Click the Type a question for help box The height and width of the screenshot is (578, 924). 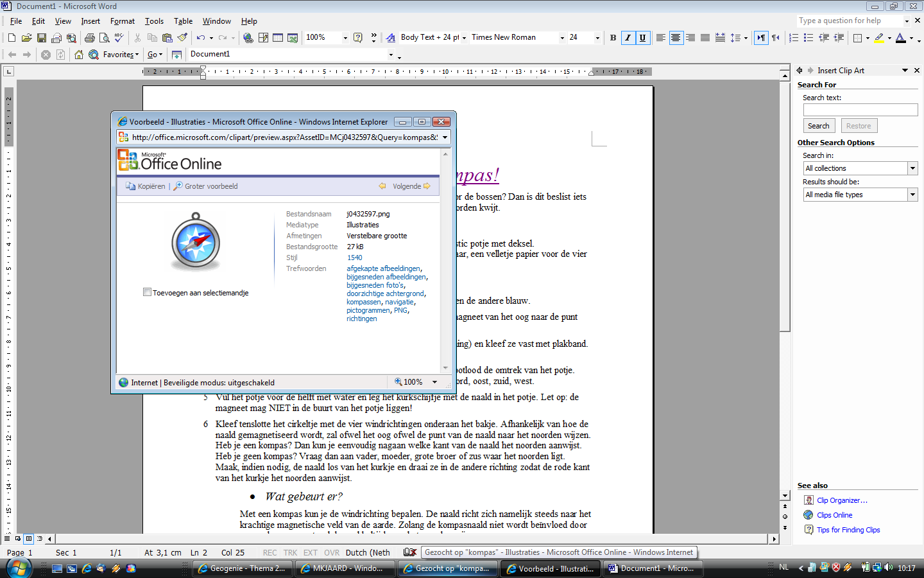click(850, 21)
